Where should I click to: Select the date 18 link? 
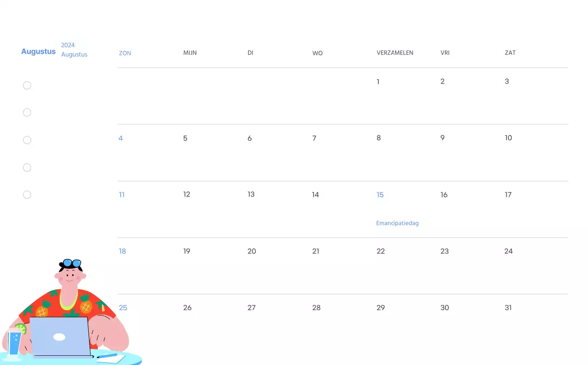122,251
